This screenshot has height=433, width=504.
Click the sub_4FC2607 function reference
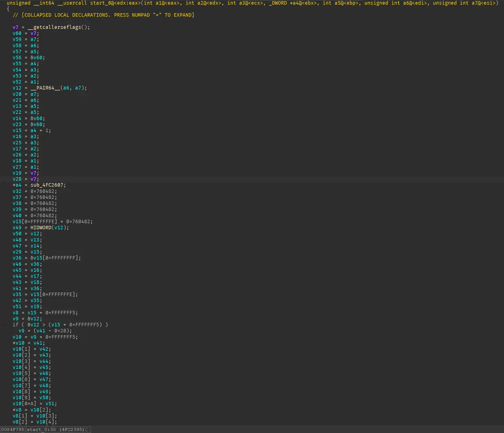point(46,185)
